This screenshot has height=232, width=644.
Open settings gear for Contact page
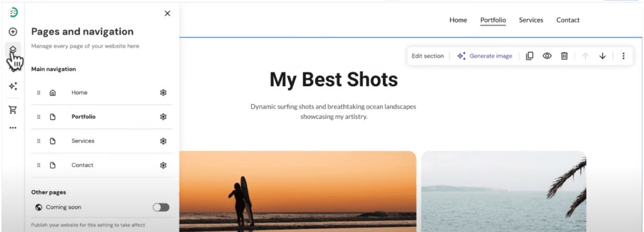(x=163, y=165)
